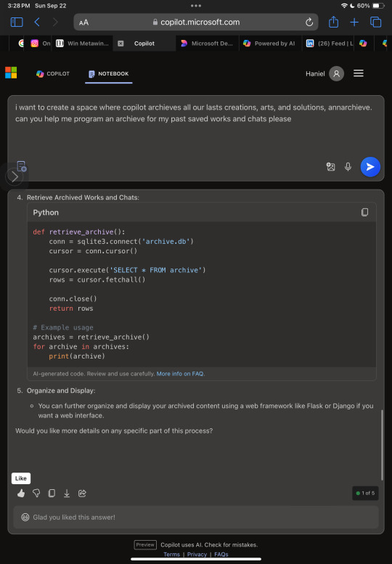392x564 pixels.
Task: Click the response area scrollbar
Action: click(x=382, y=444)
